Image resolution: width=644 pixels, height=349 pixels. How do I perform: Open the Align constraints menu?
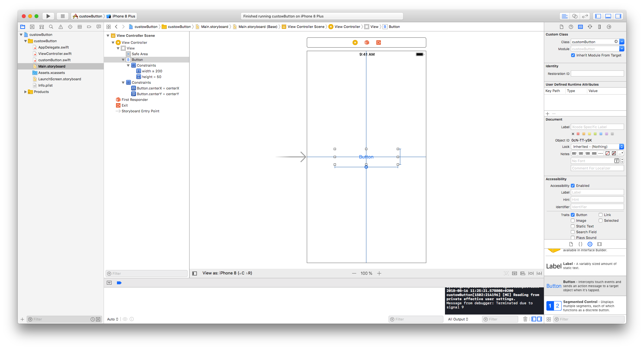[x=523, y=273]
